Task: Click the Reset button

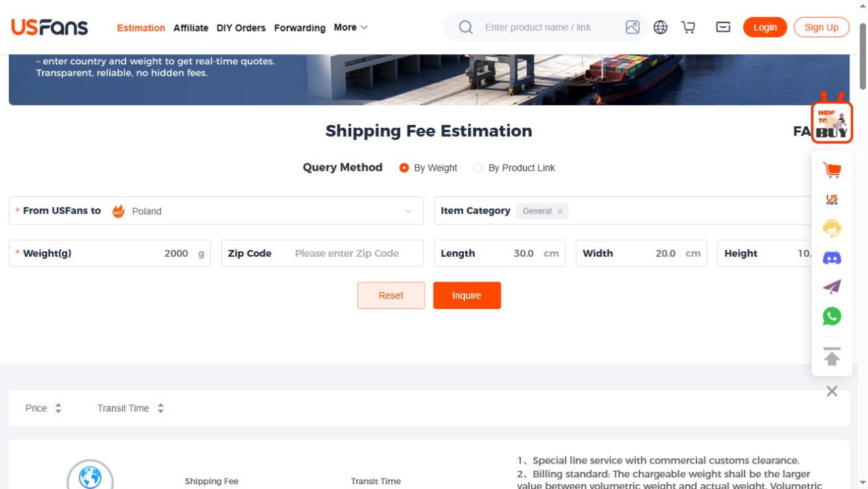Action: tap(391, 295)
